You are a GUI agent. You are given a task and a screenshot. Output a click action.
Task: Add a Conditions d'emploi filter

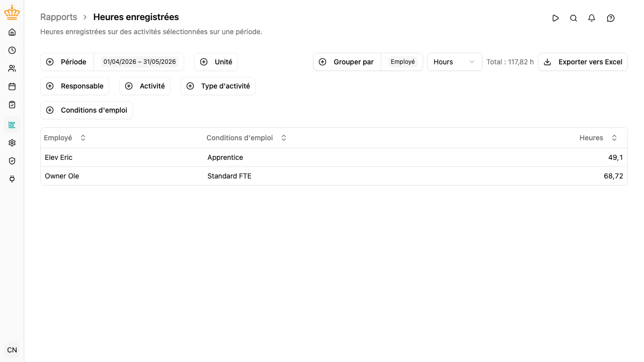click(87, 110)
